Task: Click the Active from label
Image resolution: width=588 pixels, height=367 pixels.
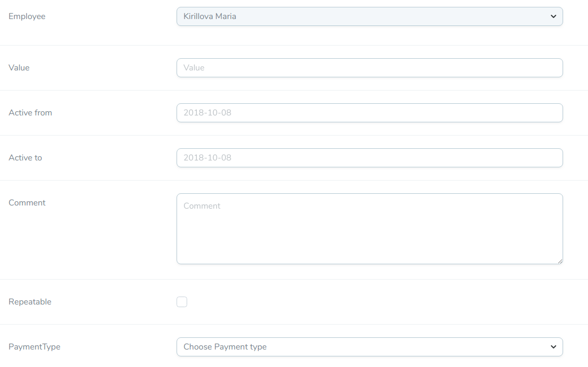Action: tap(30, 113)
